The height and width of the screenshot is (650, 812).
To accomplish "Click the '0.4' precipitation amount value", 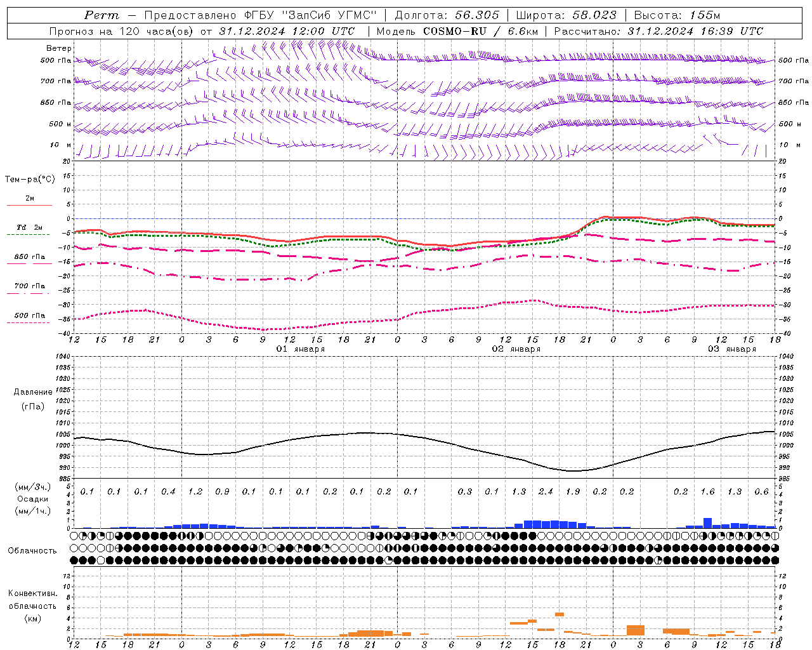I will pyautogui.click(x=168, y=492).
